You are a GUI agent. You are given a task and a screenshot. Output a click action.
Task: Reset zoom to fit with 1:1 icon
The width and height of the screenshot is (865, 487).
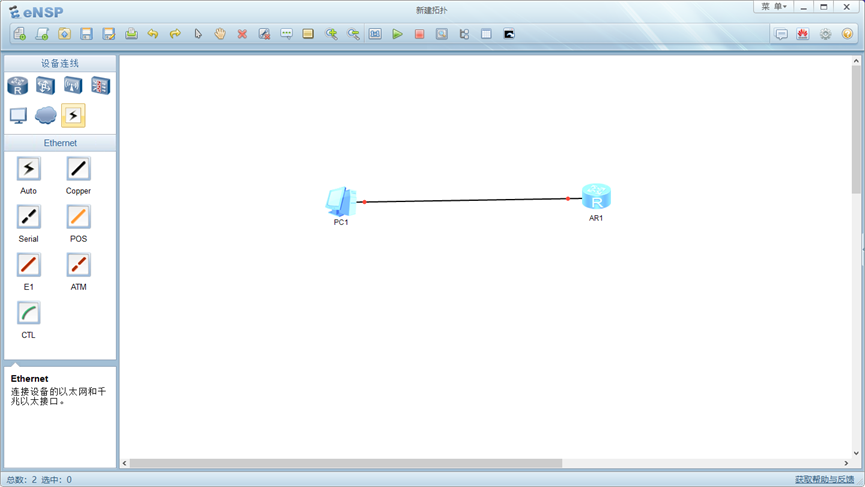[375, 34]
